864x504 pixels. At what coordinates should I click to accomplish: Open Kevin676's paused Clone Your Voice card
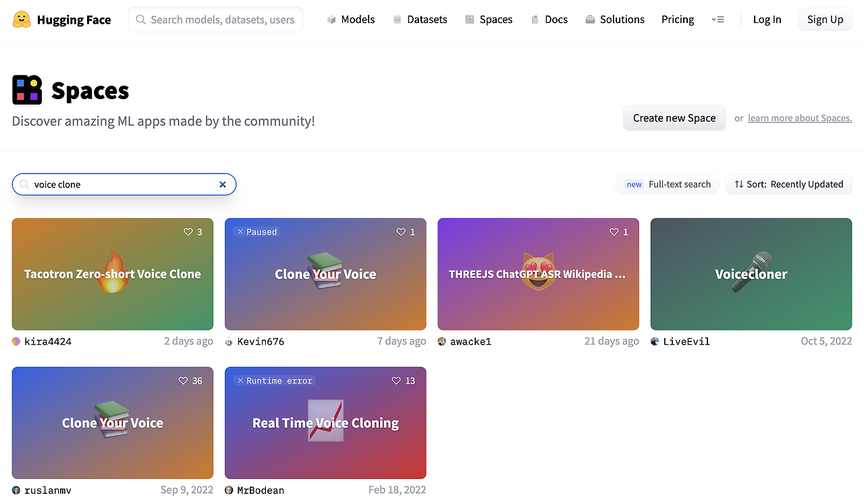(x=325, y=274)
